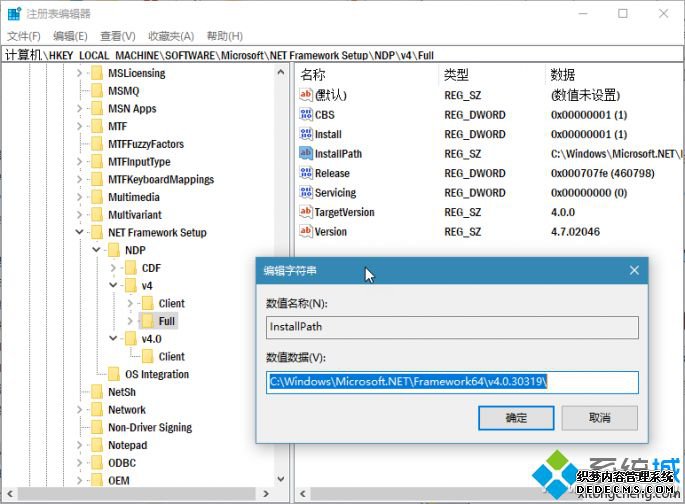Screen dimensions: 685x504
Task: Click the Version data 4.7.02046
Action: (575, 231)
